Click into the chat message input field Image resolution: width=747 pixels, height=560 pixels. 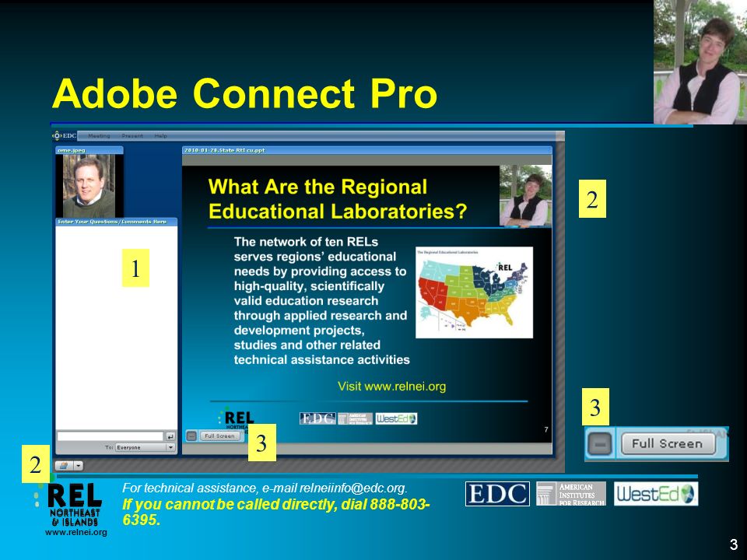pos(110,436)
